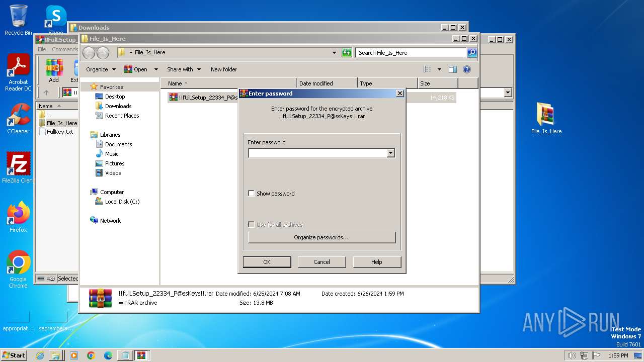The height and width of the screenshot is (362, 644).
Task: Click Help in password dialog
Action: [x=377, y=262]
